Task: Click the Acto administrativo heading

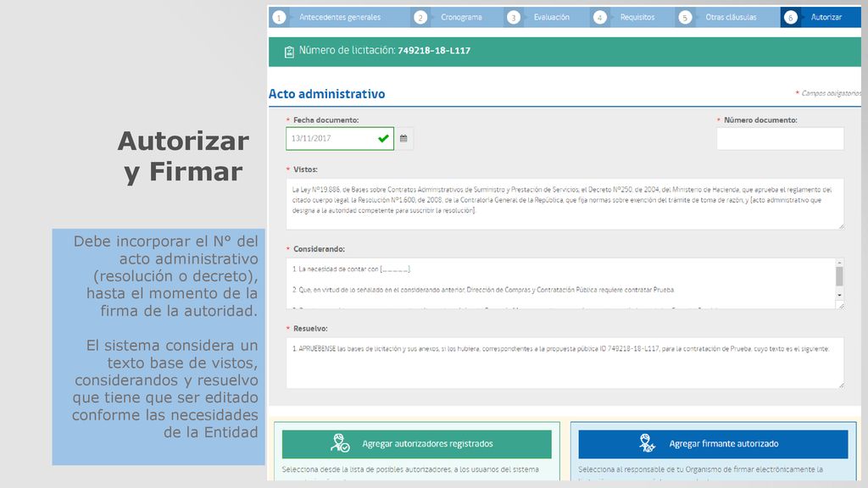Action: tap(326, 94)
